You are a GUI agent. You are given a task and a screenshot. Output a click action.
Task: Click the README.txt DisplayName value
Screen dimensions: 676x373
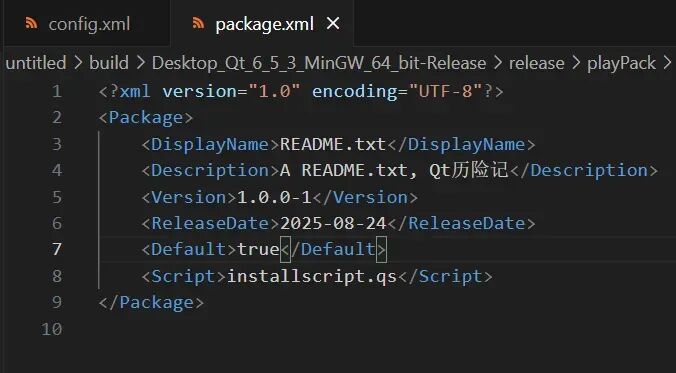[x=333, y=144]
